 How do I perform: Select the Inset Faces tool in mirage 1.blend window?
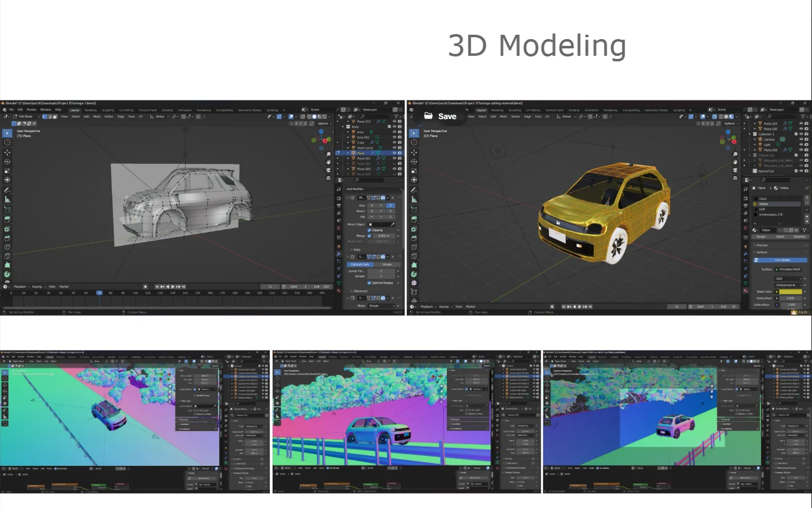(7, 228)
